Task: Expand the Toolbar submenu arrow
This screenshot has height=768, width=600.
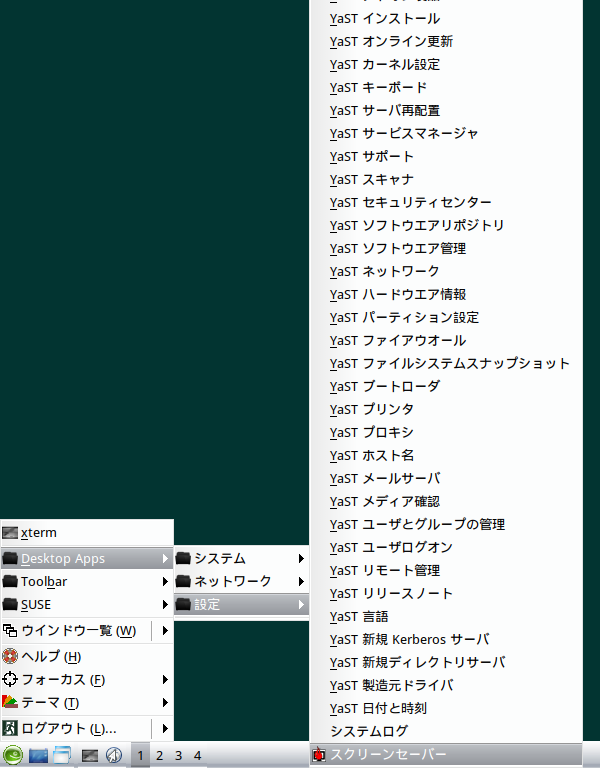Action: coord(165,581)
